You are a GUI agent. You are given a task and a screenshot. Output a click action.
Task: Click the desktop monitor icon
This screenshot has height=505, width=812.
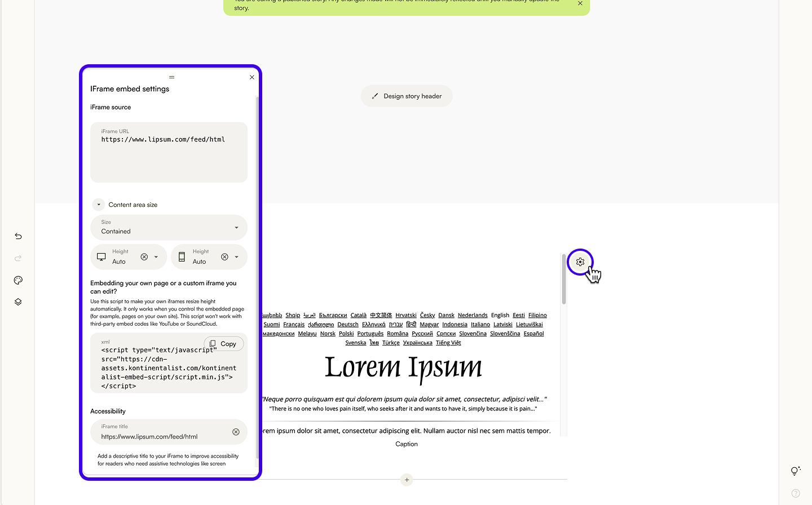click(101, 257)
